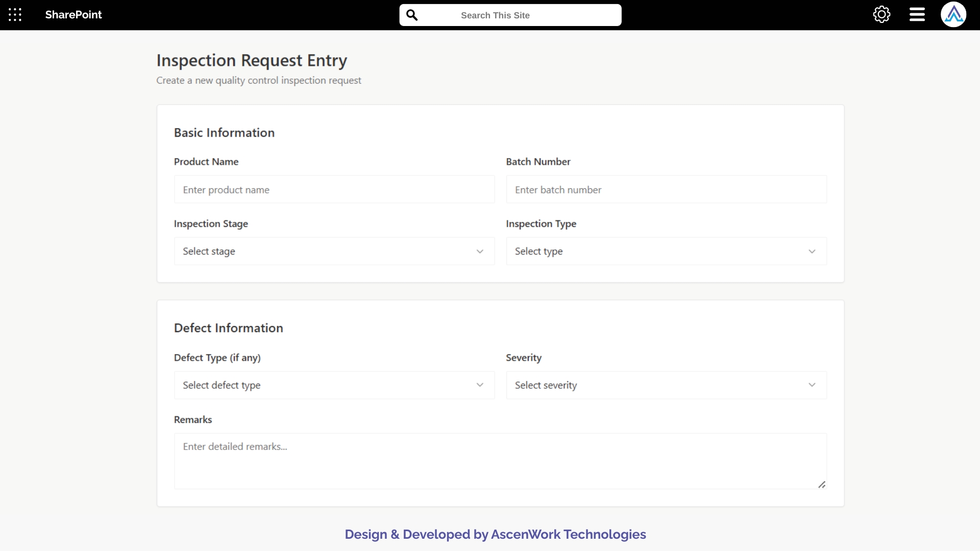Click the chevron on the Severity dropdown
Image resolution: width=980 pixels, height=551 pixels.
click(x=812, y=385)
